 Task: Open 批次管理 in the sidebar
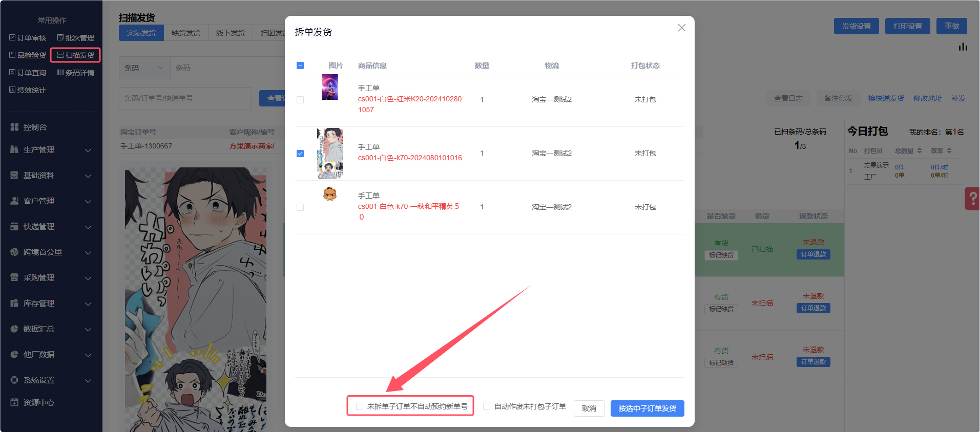click(x=76, y=38)
